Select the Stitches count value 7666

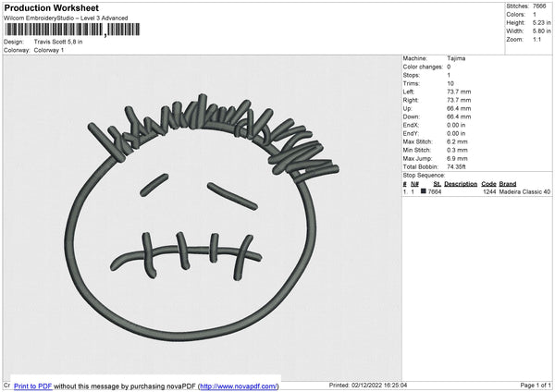(x=539, y=6)
